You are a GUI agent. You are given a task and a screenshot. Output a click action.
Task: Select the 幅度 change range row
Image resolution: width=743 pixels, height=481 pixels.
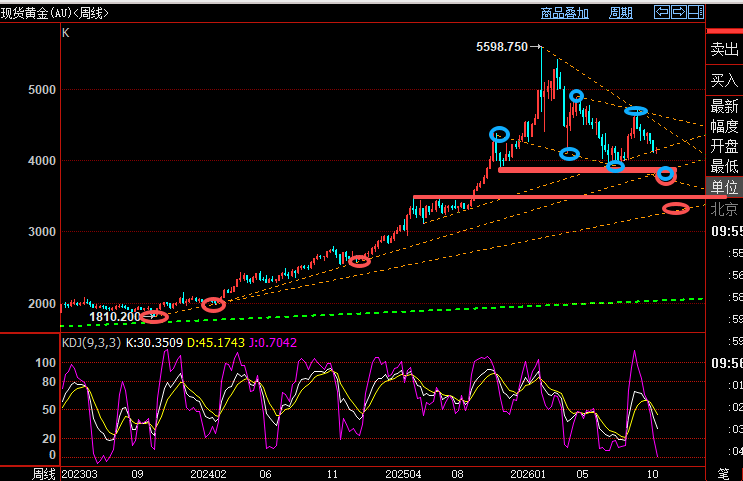point(725,127)
